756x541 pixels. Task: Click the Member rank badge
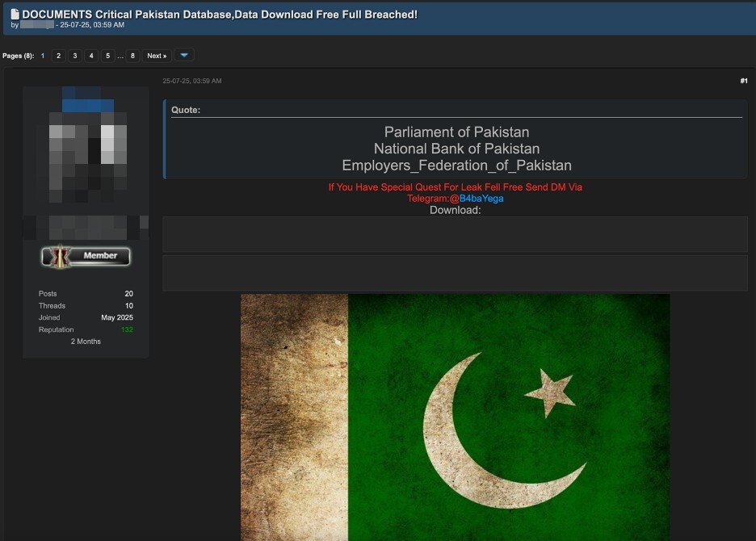click(86, 256)
